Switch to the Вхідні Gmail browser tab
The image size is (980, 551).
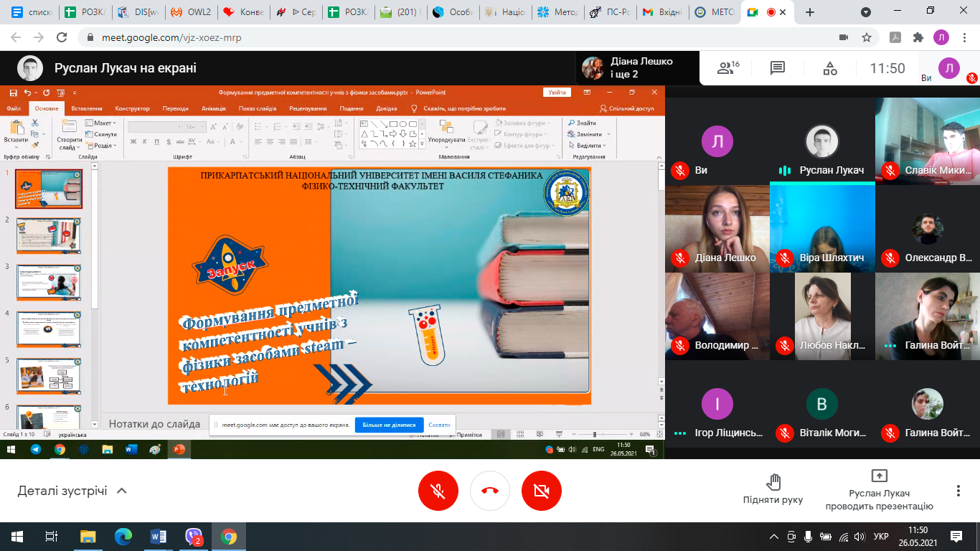[x=662, y=12]
